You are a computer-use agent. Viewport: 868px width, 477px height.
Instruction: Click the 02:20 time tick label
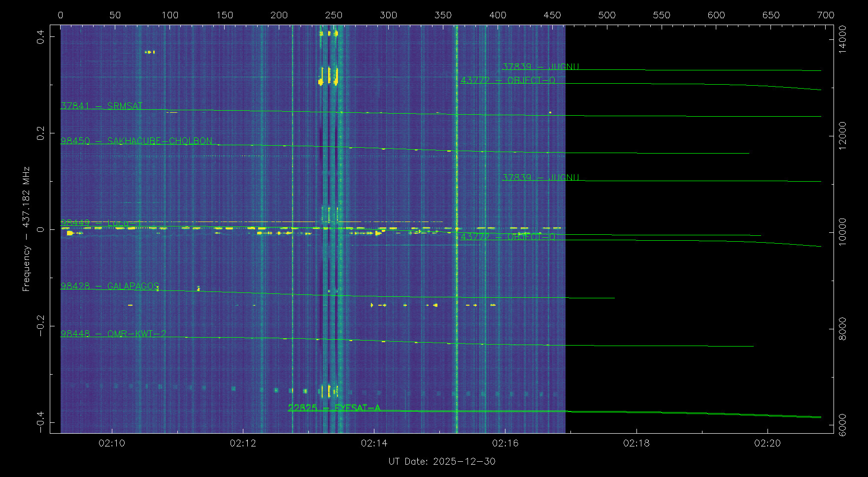point(767,443)
